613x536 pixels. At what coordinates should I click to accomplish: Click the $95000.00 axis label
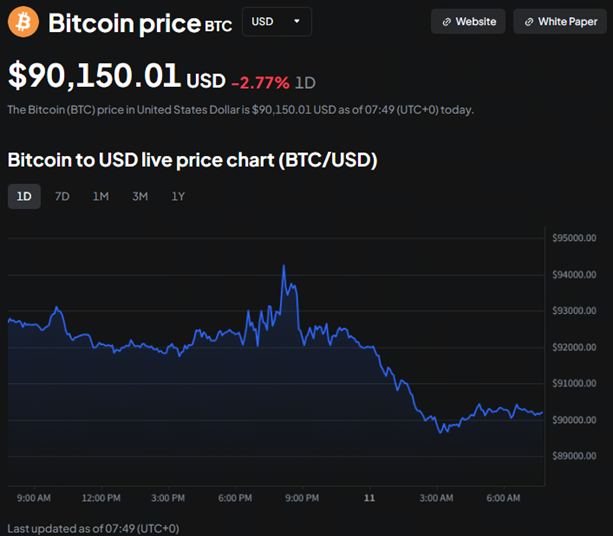coord(574,238)
